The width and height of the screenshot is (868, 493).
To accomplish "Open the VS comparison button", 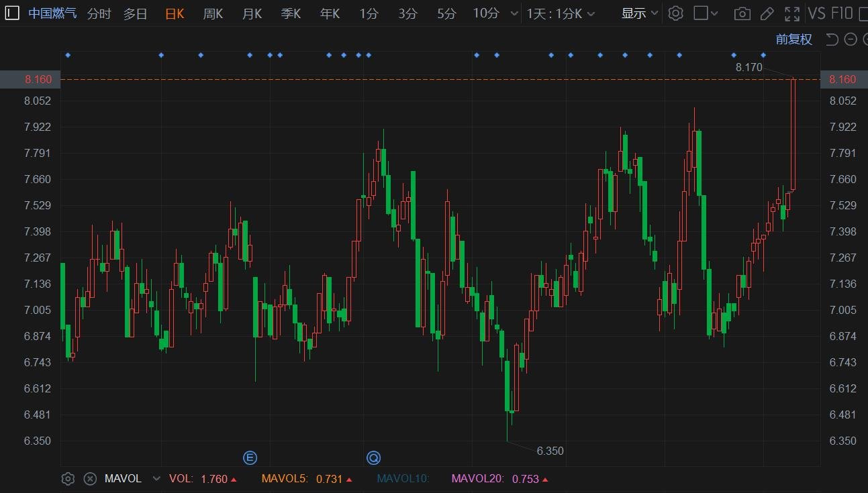I will (x=816, y=13).
